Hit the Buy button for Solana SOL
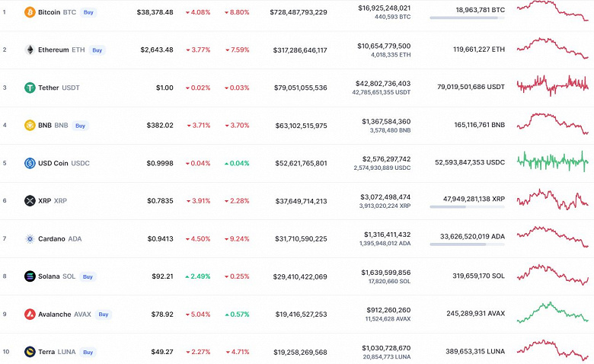Screen dimensions: 594x364 pyautogui.click(x=88, y=276)
